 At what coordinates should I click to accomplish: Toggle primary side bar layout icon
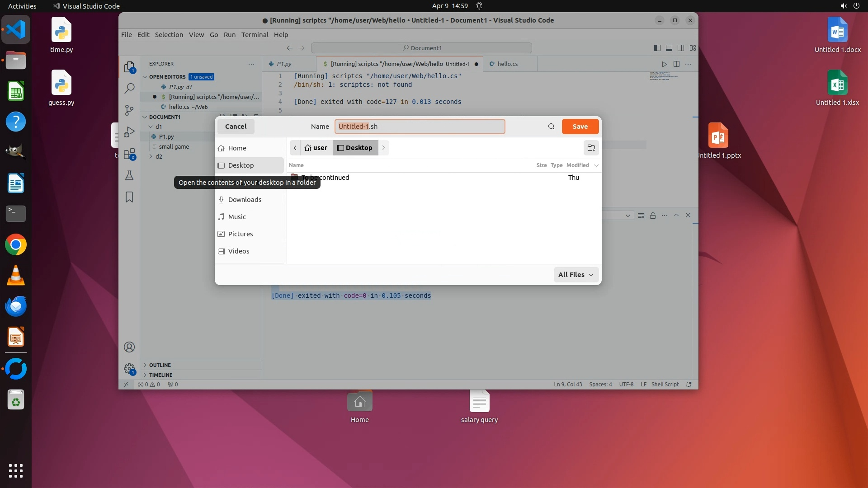[657, 48]
